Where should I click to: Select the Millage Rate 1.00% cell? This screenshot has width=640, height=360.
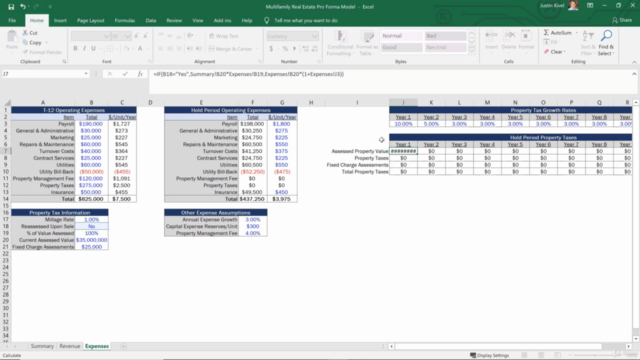(91, 220)
